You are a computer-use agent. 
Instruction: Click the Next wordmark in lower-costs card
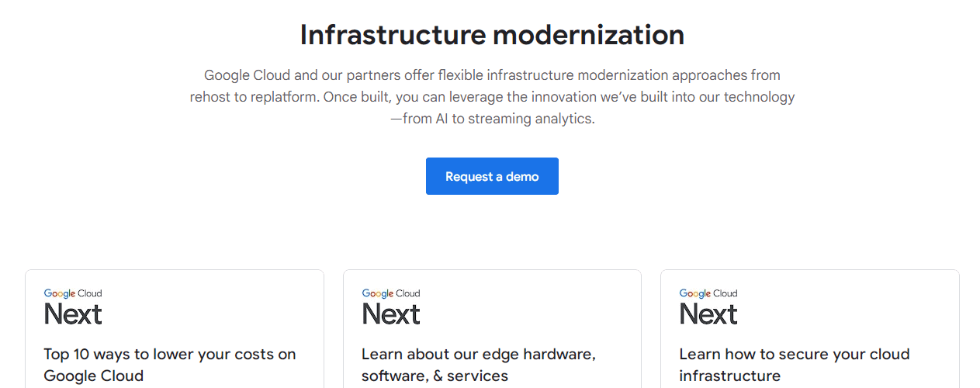[73, 314]
